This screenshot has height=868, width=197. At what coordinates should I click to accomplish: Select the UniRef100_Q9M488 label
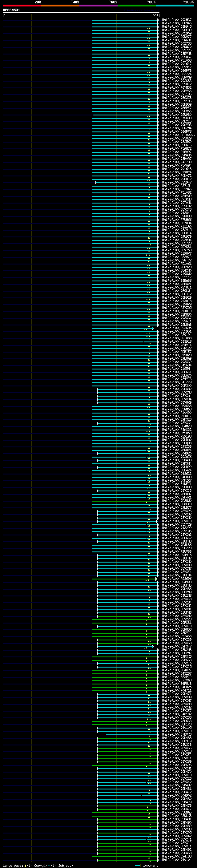pyautogui.click(x=177, y=738)
